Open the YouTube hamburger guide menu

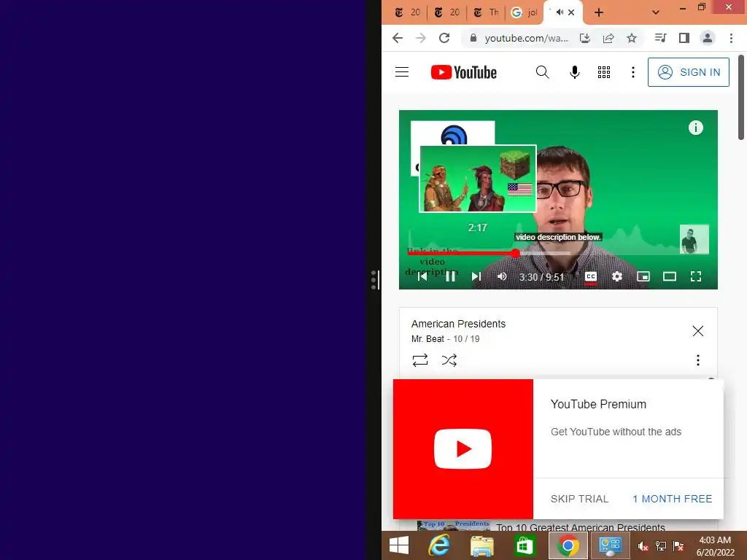click(402, 72)
